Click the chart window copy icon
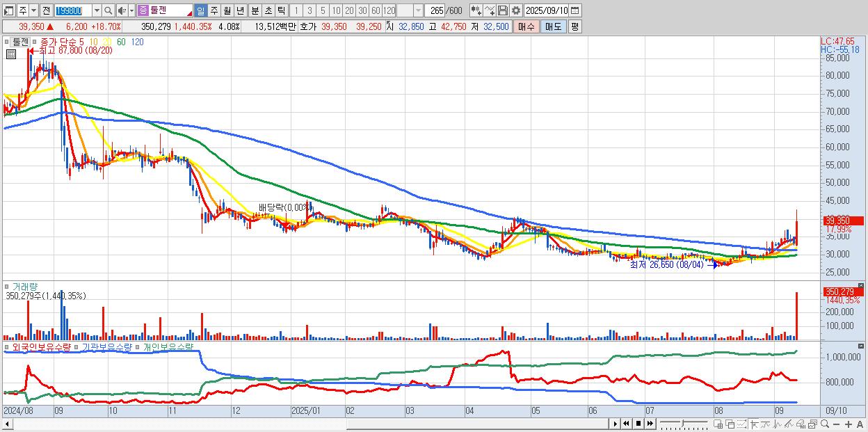868x432 pixels. click(x=812, y=424)
